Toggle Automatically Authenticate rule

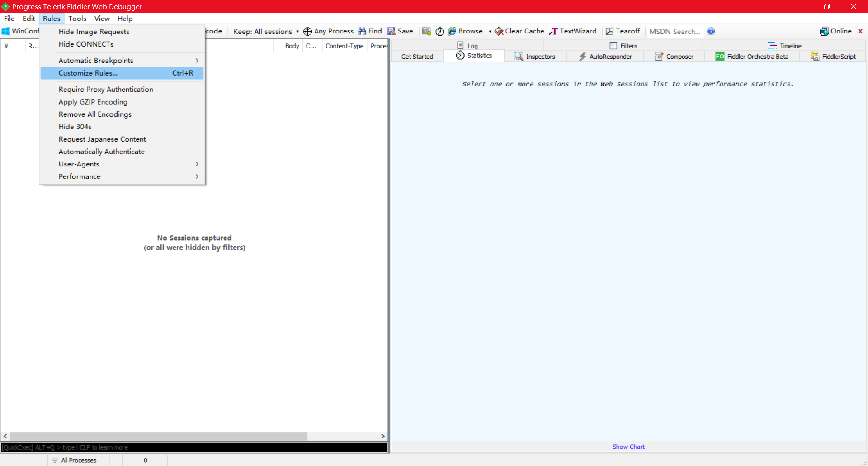122,152
